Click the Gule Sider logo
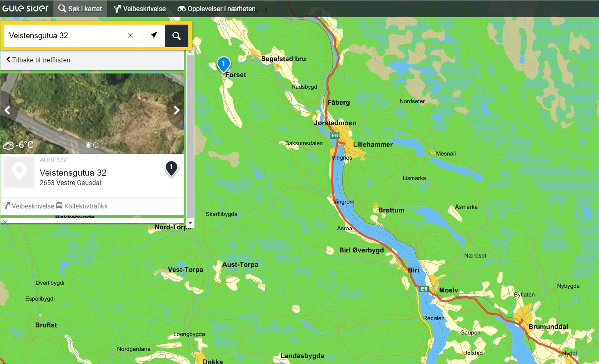The image size is (599, 364). click(25, 9)
